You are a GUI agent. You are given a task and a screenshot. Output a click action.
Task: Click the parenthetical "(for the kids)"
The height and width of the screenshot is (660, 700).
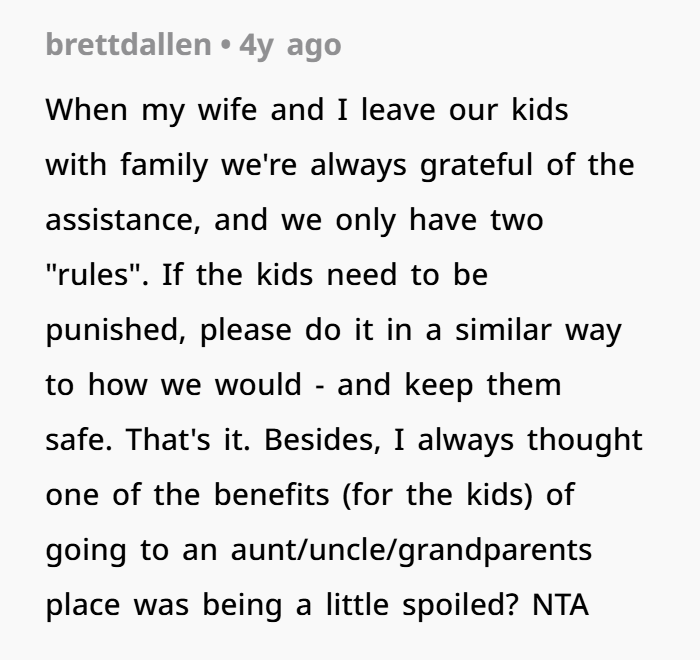[x=438, y=495]
